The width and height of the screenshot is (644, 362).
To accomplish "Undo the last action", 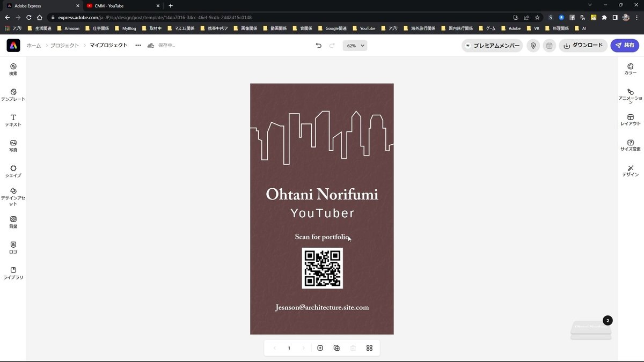I will 319,46.
